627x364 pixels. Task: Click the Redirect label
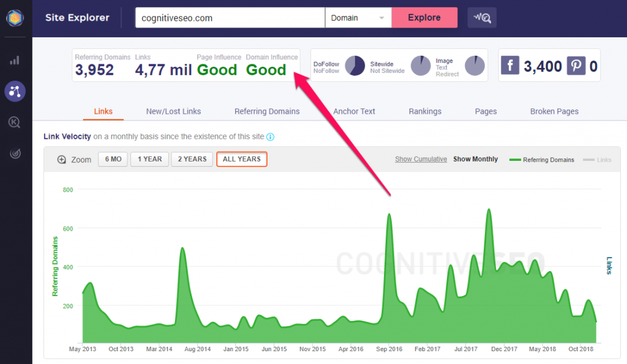447,74
